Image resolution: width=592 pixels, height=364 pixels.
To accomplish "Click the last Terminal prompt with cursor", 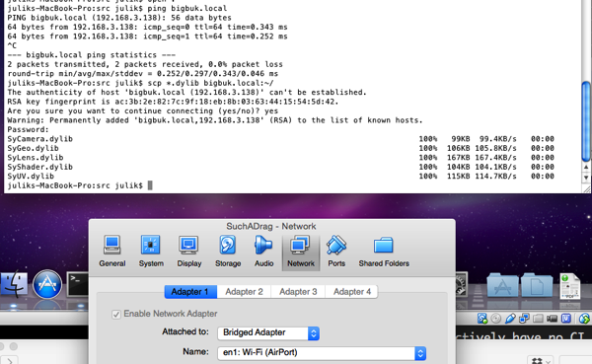I will [x=80, y=185].
